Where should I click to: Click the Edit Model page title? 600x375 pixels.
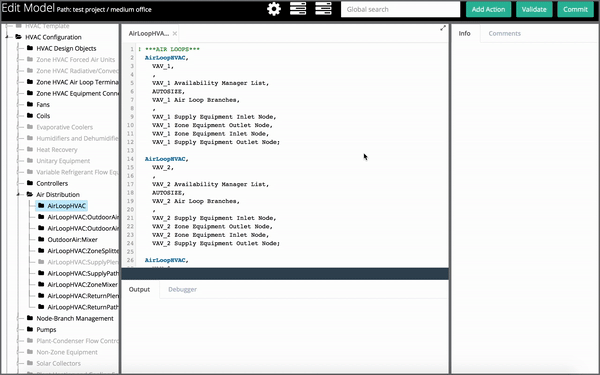pos(28,8)
